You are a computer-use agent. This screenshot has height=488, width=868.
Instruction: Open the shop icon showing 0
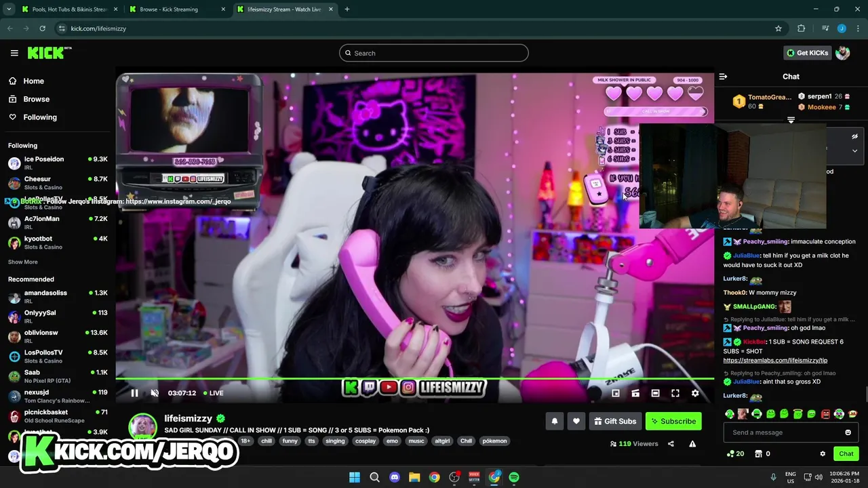pyautogui.click(x=762, y=454)
